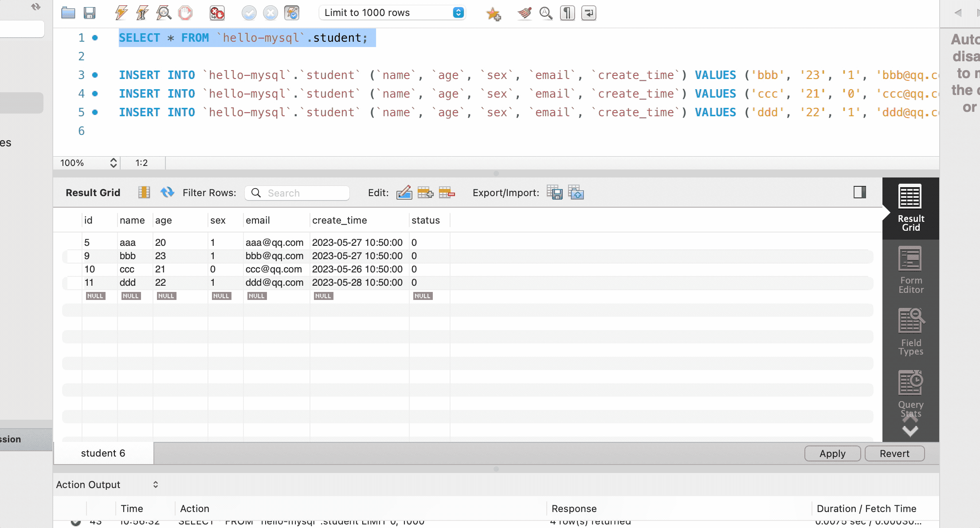The width and height of the screenshot is (980, 528).
Task: Expand more result panel options chevron
Action: [x=910, y=430]
